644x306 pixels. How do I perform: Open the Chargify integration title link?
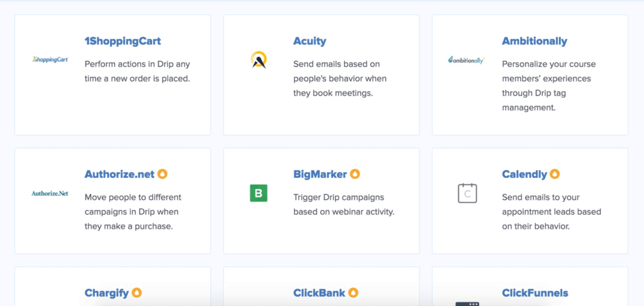pos(107,293)
